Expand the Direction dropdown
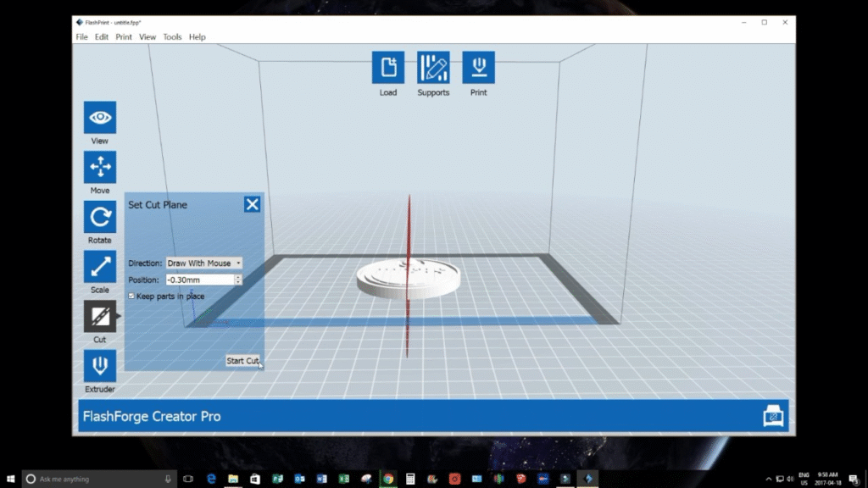 click(203, 263)
